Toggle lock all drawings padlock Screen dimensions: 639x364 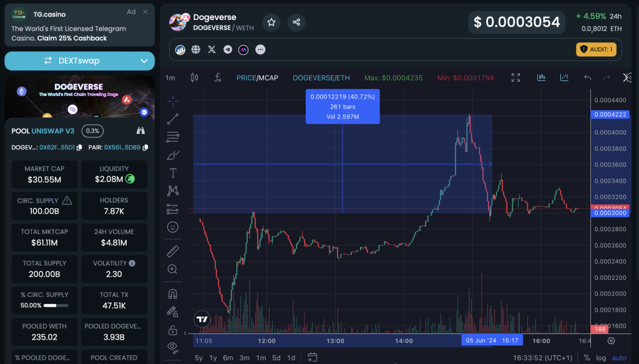tap(173, 329)
